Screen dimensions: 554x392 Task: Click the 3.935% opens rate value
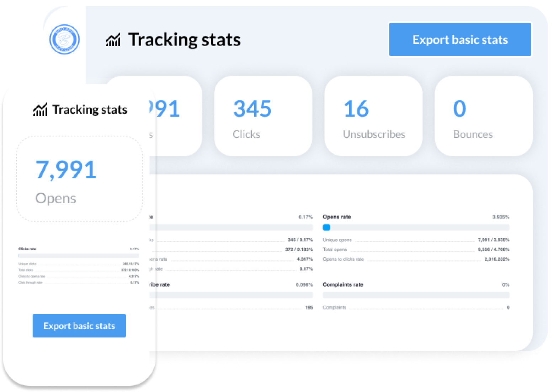(501, 217)
